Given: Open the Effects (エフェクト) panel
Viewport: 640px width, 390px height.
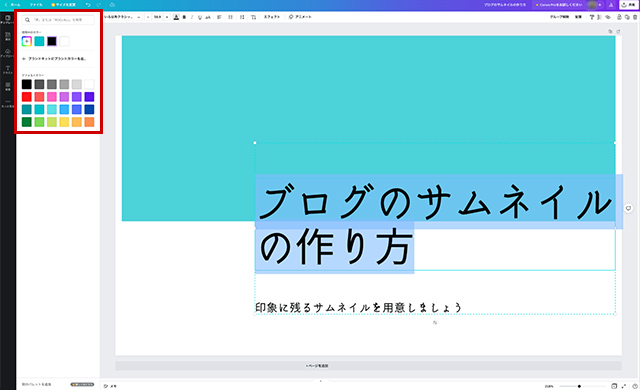Looking at the screenshot, I should (x=271, y=17).
